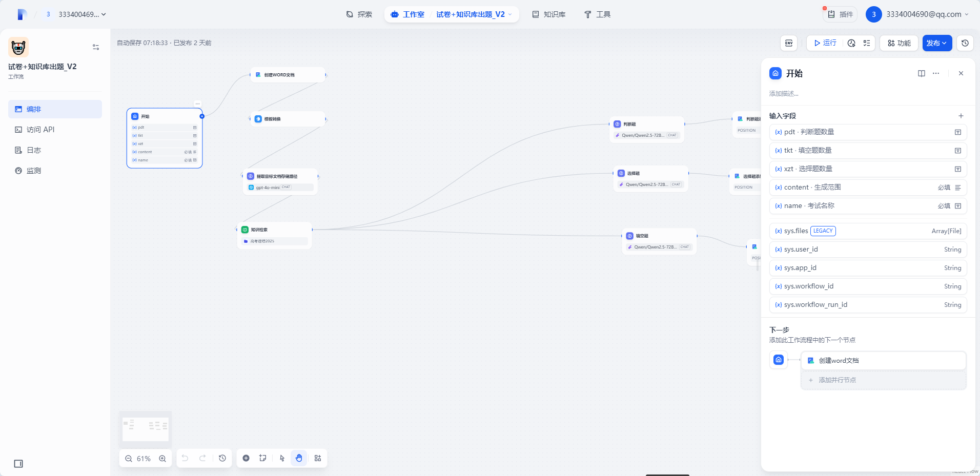Open the 知识库 tab

coord(549,14)
